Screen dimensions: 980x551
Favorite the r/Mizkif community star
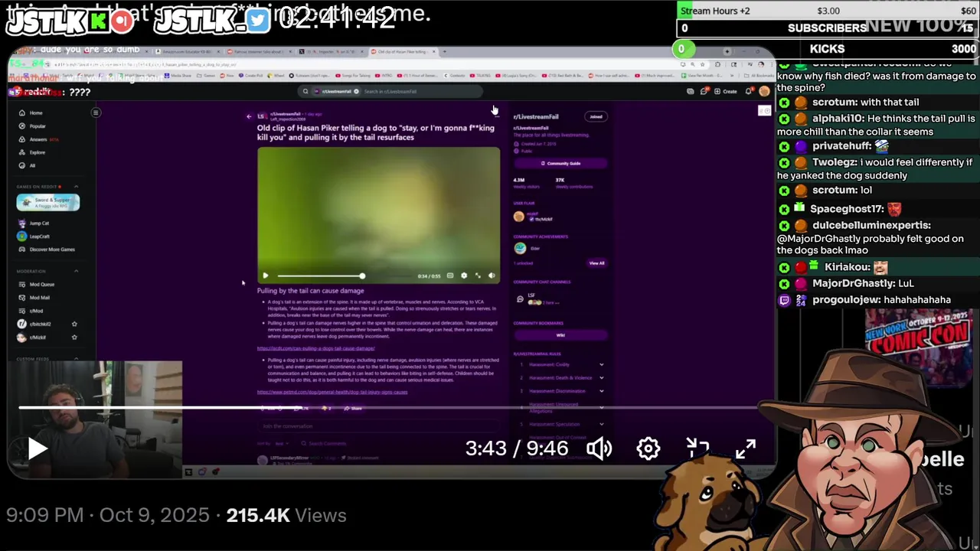[x=74, y=337]
